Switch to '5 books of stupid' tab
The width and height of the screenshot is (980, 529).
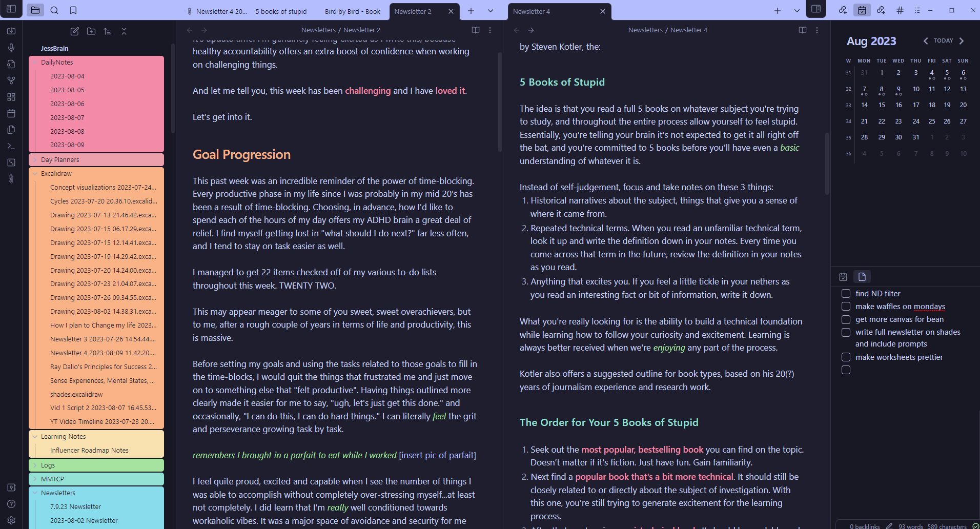281,11
